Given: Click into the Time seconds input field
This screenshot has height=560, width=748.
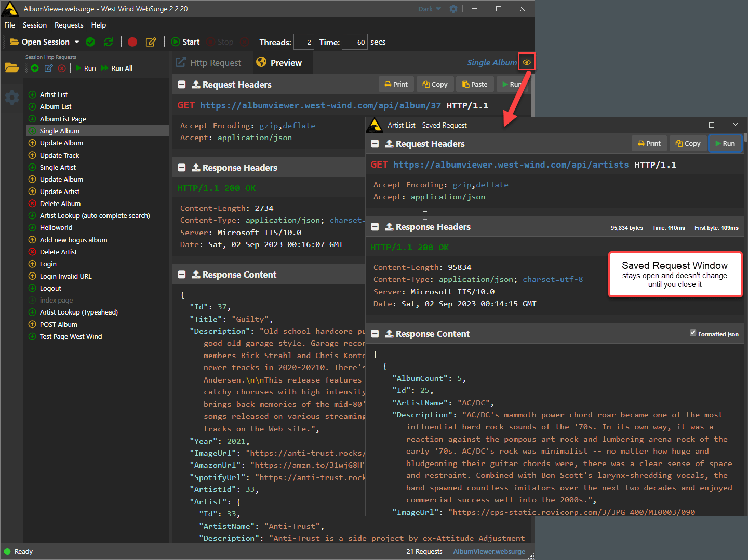Looking at the screenshot, I should (355, 42).
